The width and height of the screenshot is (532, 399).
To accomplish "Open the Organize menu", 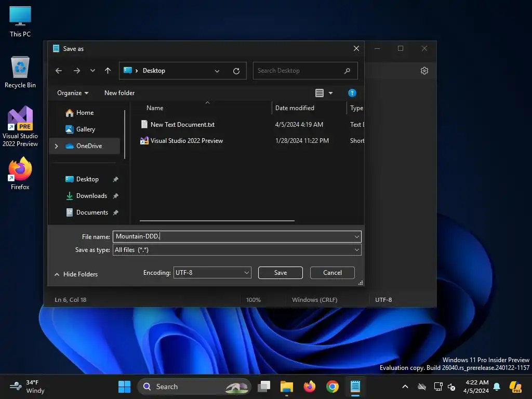I will click(x=73, y=93).
